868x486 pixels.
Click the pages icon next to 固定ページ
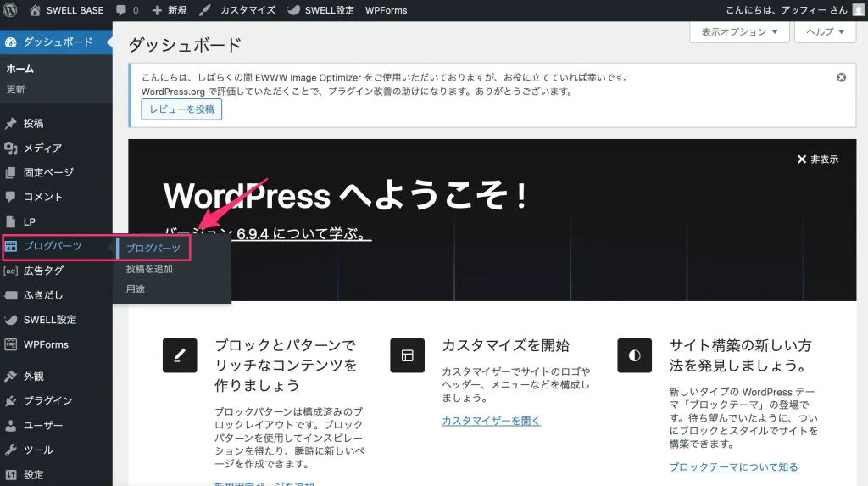[x=10, y=172]
